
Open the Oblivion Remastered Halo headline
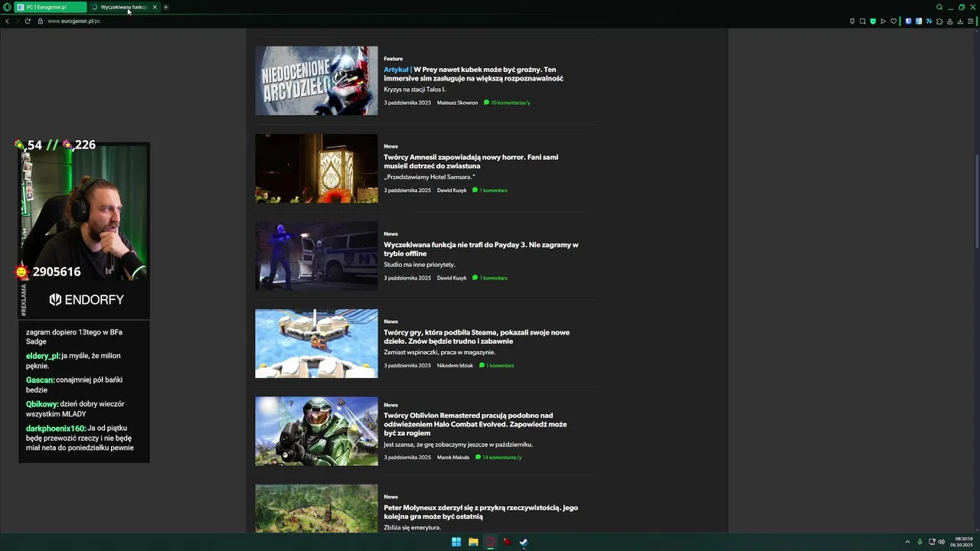(475, 424)
